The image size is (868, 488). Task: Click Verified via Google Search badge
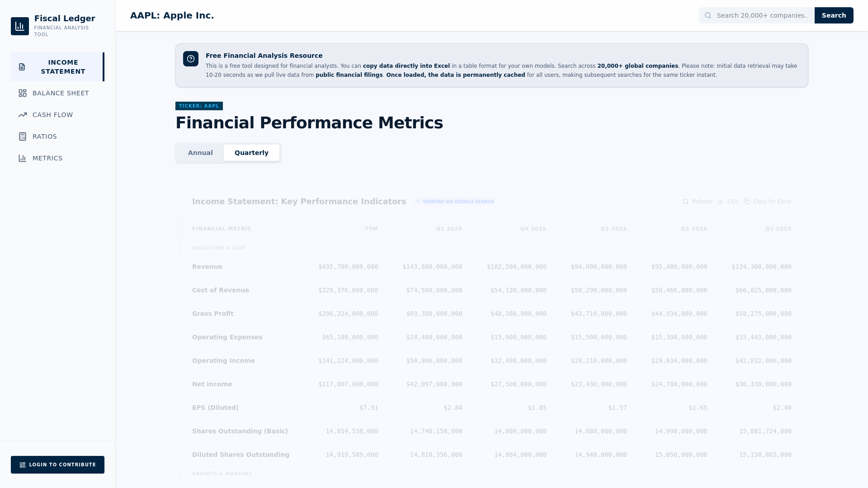pos(455,202)
